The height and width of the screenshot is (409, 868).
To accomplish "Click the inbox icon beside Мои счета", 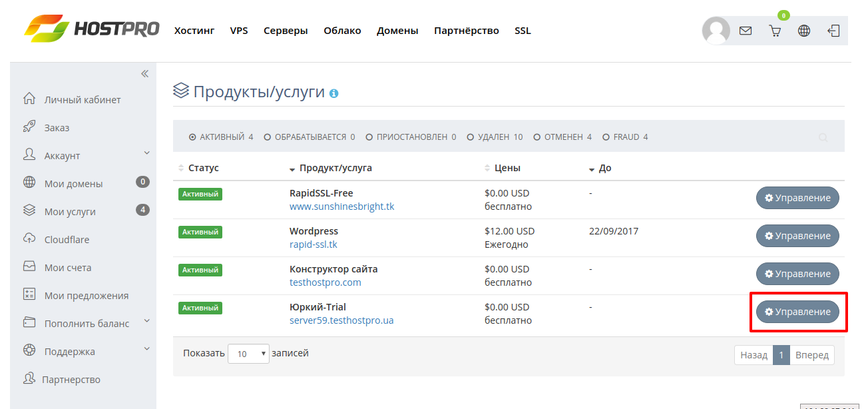I will point(29,266).
